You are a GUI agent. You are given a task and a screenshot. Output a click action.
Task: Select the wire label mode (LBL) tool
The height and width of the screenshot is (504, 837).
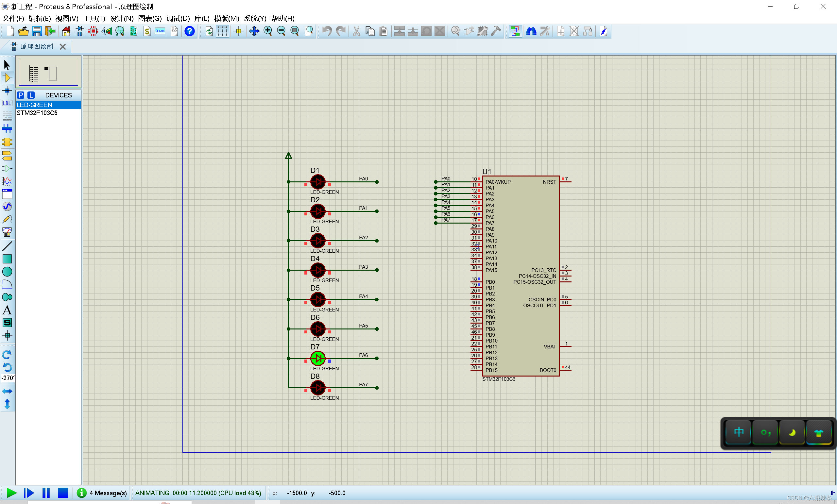coord(7,103)
